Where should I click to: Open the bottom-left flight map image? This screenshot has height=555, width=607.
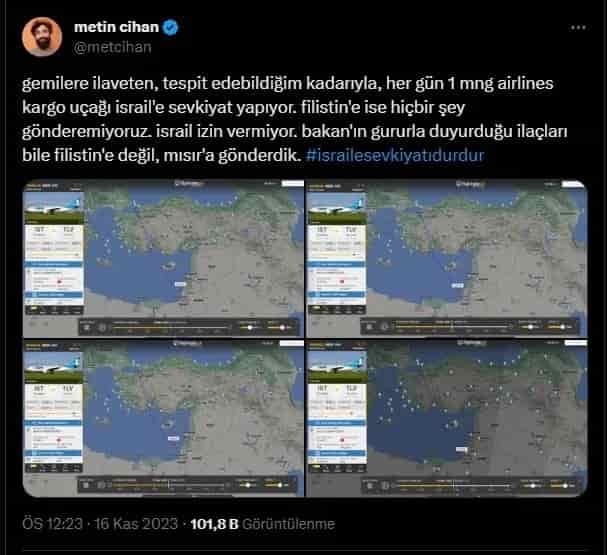[163, 418]
